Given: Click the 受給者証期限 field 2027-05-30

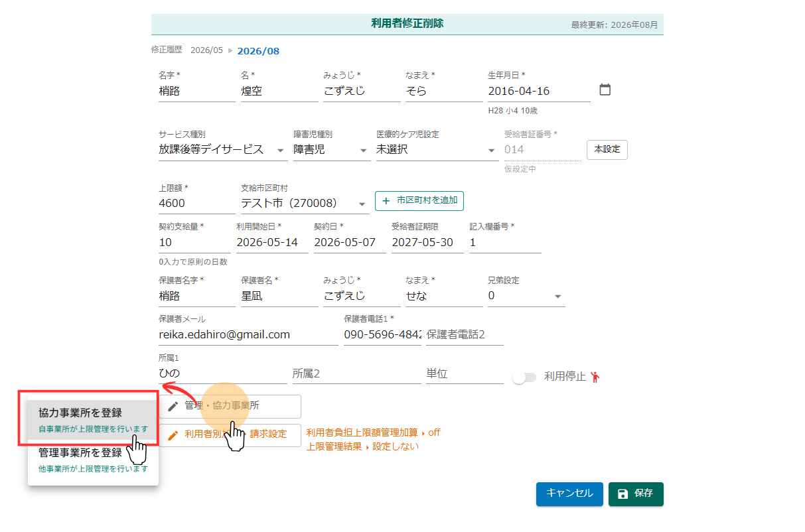Looking at the screenshot, I should (x=427, y=243).
